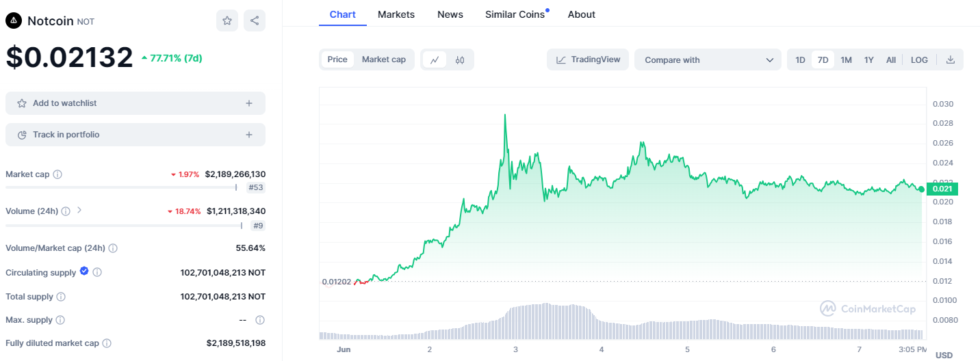The height and width of the screenshot is (361, 980).
Task: Click Track in portfolio button
Action: point(136,135)
